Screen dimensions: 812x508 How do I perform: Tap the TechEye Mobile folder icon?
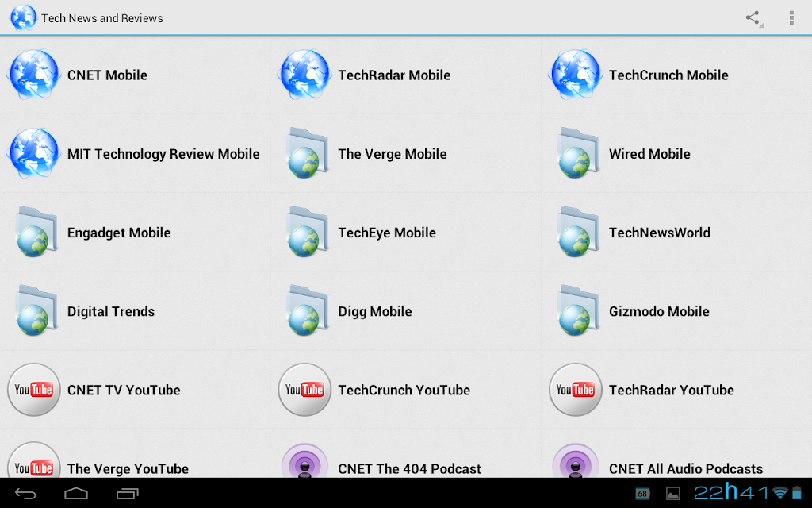coord(307,232)
